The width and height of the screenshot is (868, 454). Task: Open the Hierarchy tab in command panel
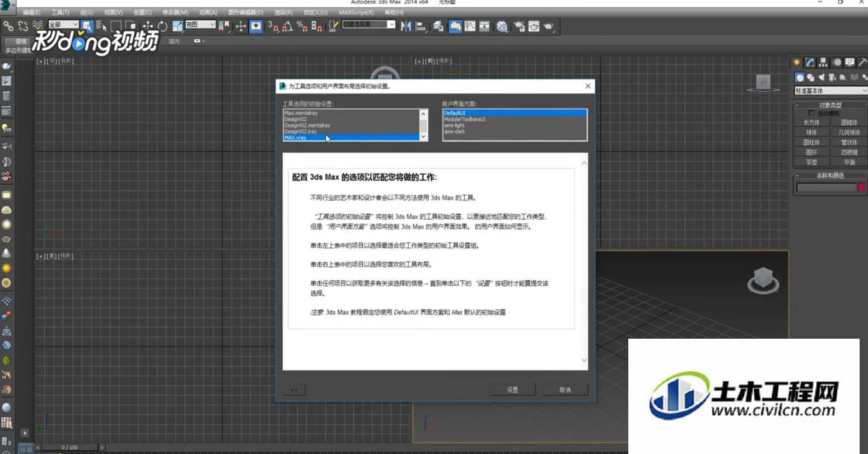pos(823,62)
